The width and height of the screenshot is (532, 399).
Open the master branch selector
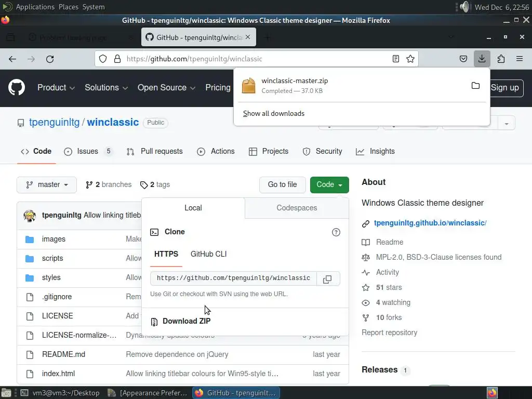tap(47, 184)
